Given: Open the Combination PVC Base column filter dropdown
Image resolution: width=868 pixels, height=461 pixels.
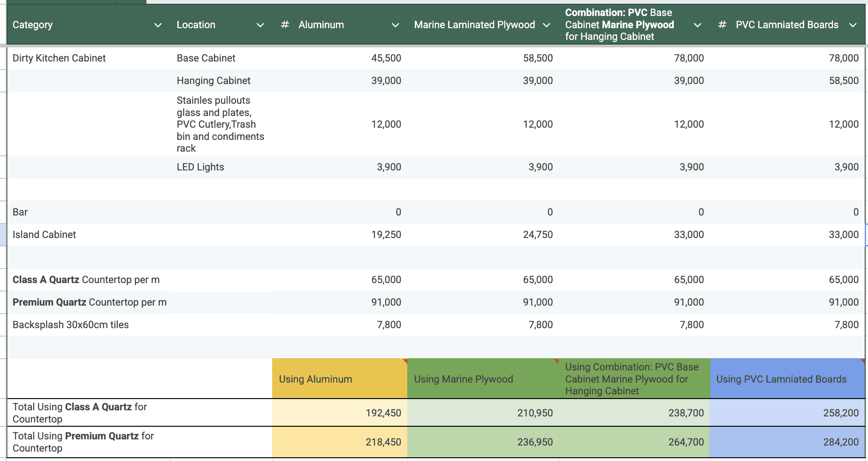Looking at the screenshot, I should (x=698, y=25).
